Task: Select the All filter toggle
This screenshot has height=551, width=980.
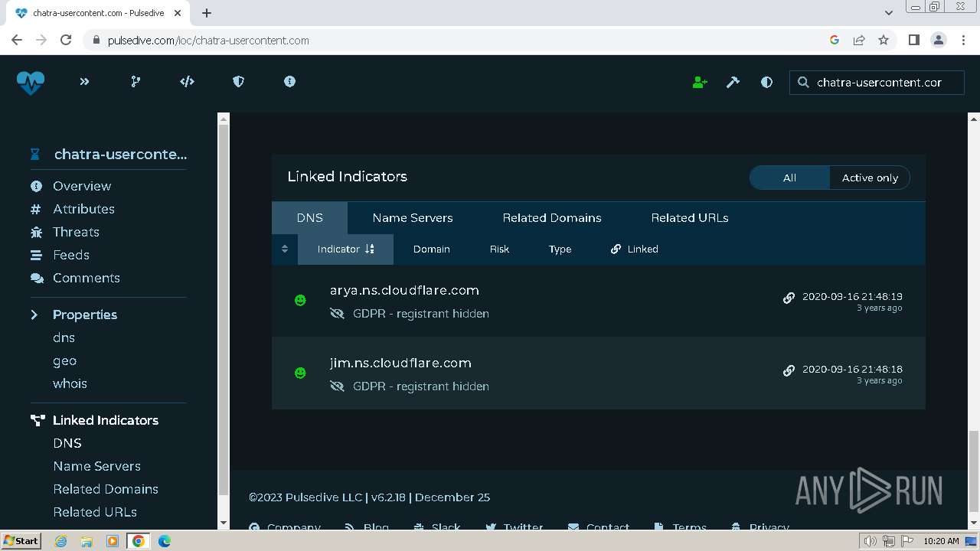Action: click(789, 178)
